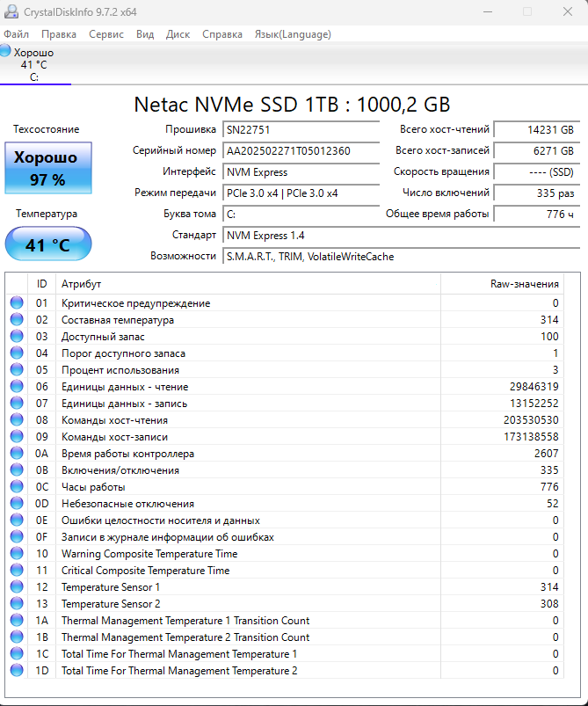
Task: Click the ID column header
Action: pos(41,284)
